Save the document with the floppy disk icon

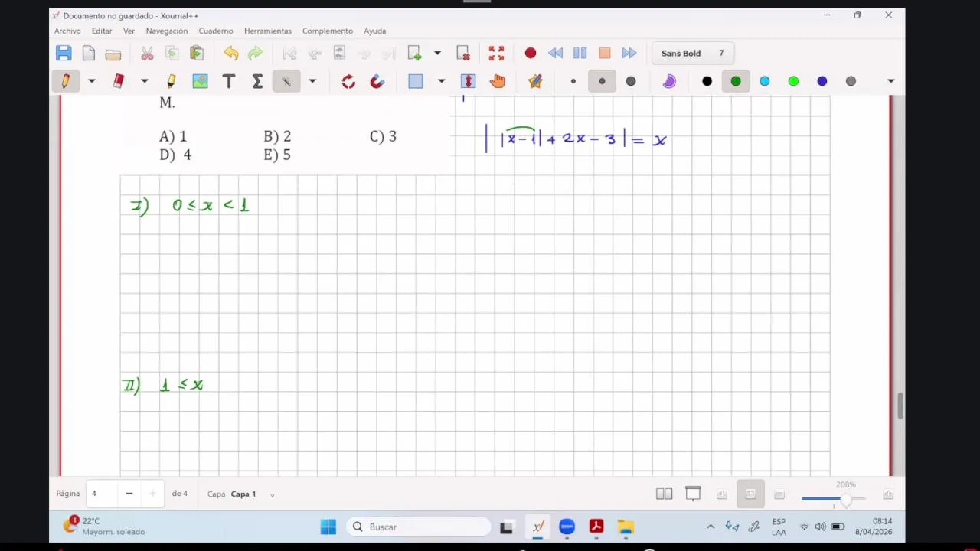(x=64, y=53)
